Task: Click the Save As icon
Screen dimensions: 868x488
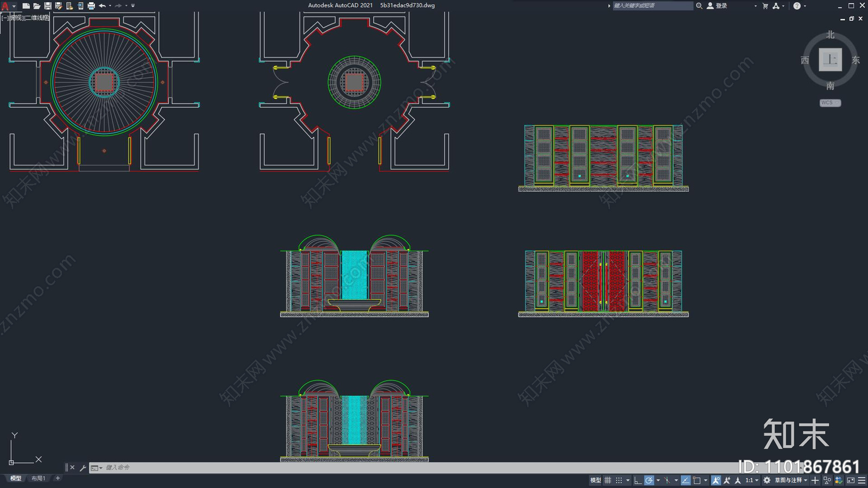Action: click(x=59, y=6)
